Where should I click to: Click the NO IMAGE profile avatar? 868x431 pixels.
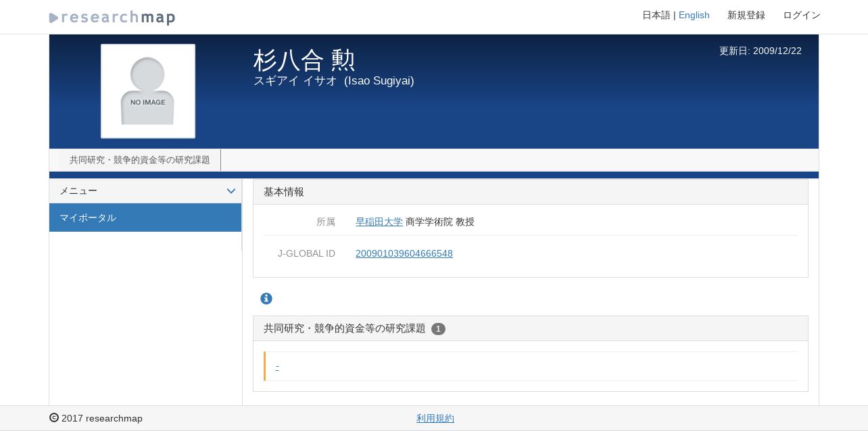[x=148, y=91]
